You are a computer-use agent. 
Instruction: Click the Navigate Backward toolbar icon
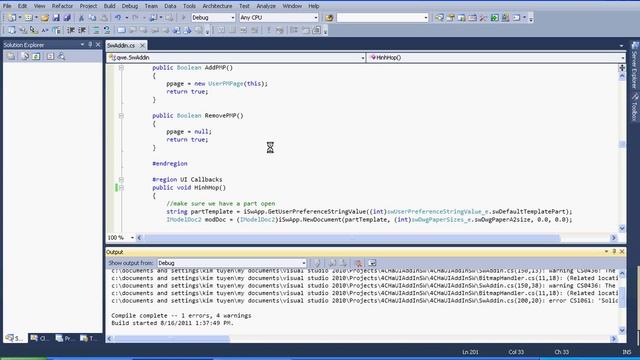click(x=153, y=18)
